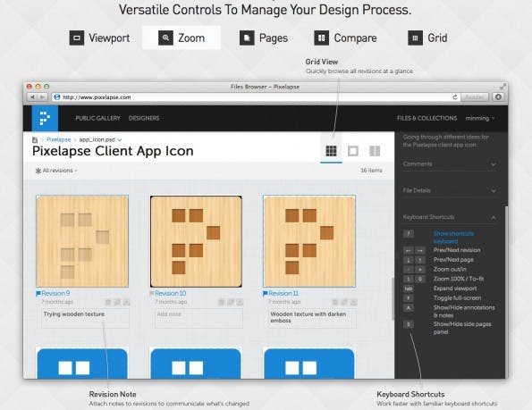Viewport: 532px width, 410px height.
Task: Click the 'Prev/Next page' shortcut text
Action: (x=453, y=260)
